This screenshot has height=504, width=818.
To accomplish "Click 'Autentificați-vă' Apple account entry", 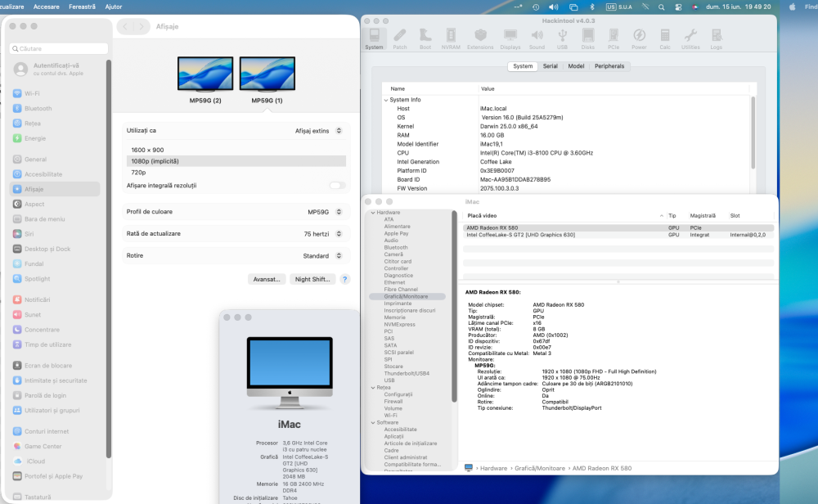I will pos(56,69).
